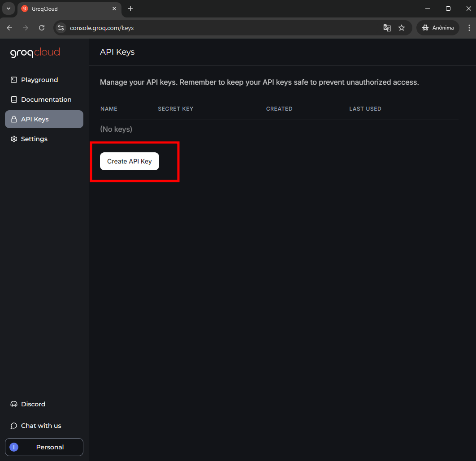Reload the page
The height and width of the screenshot is (461, 476).
(x=42, y=28)
